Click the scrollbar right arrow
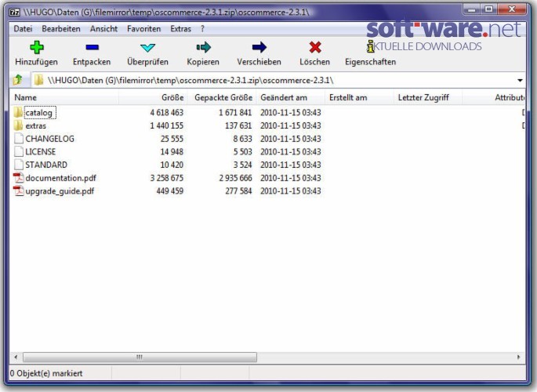Image resolution: width=537 pixels, height=392 pixels. [x=518, y=357]
